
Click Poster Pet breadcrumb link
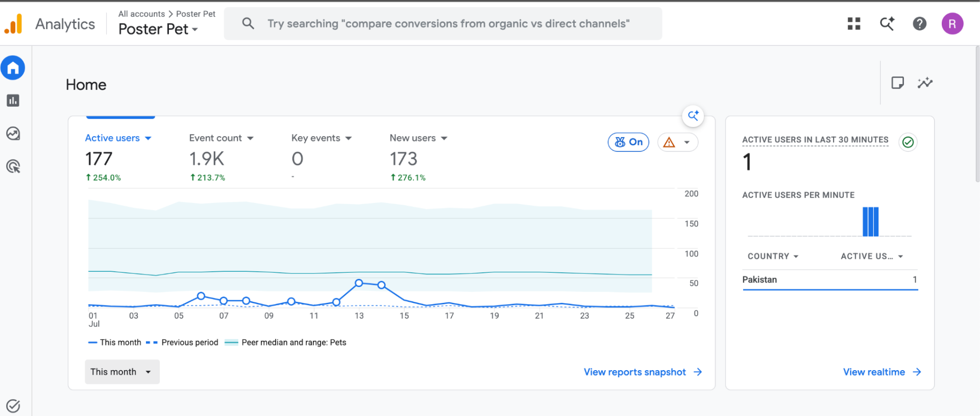coord(195,14)
